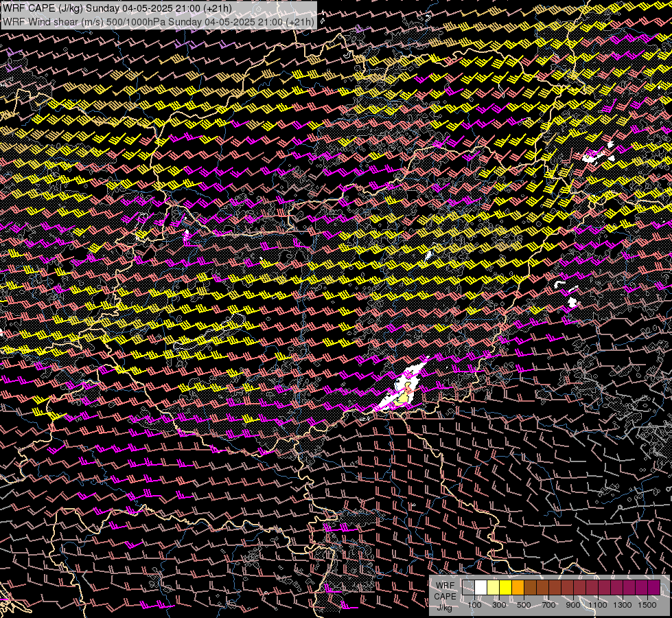This screenshot has height=618, width=672.
Task: Click the white 100 J/kg legend swatch
Action: pos(481,588)
